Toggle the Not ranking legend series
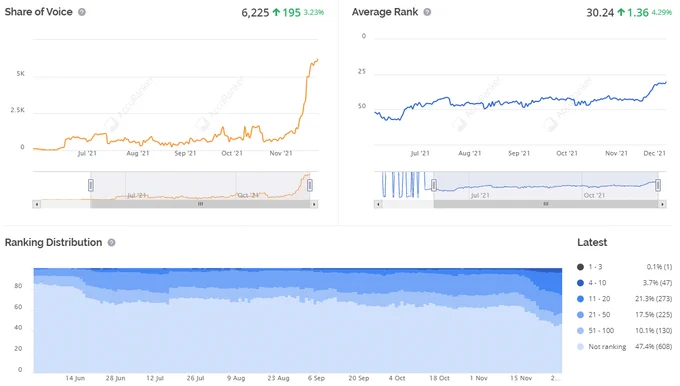Screen dimensions: 680x386 pyautogui.click(x=602, y=347)
